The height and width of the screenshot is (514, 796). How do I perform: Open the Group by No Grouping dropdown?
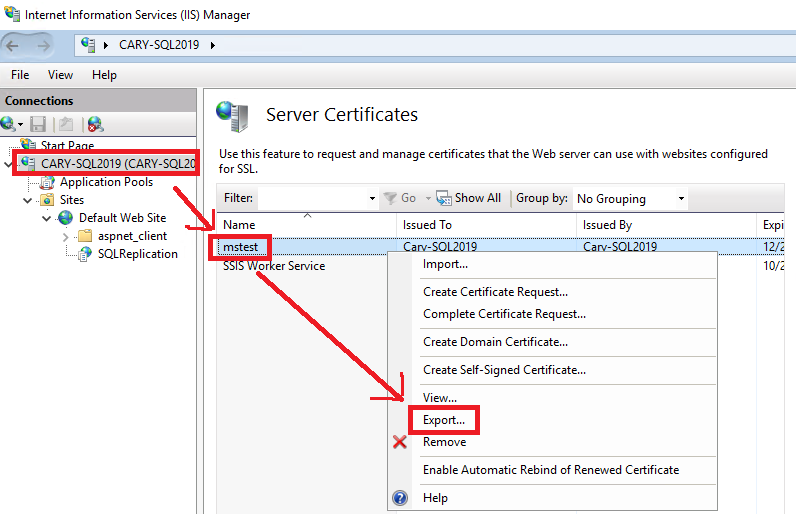pyautogui.click(x=630, y=198)
